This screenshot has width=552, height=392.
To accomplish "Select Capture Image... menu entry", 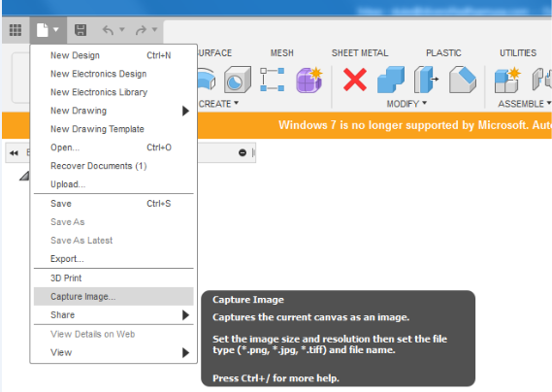I will pyautogui.click(x=114, y=296).
